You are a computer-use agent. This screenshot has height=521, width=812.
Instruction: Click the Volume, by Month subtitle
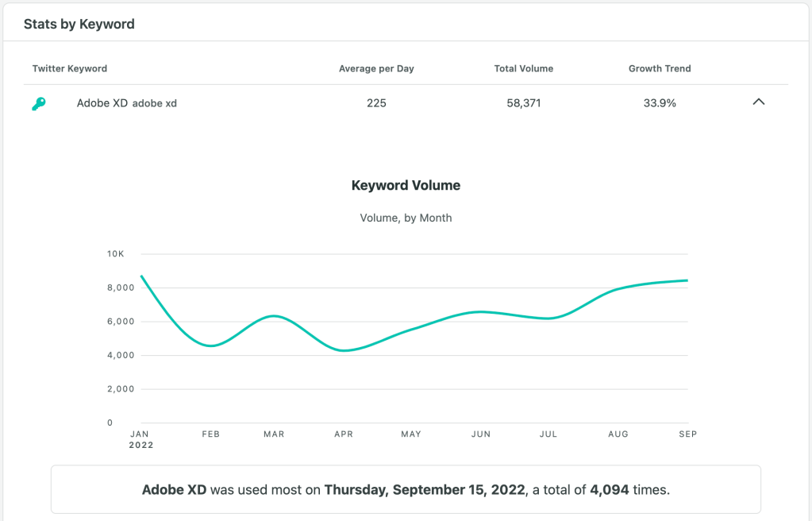pyautogui.click(x=406, y=218)
